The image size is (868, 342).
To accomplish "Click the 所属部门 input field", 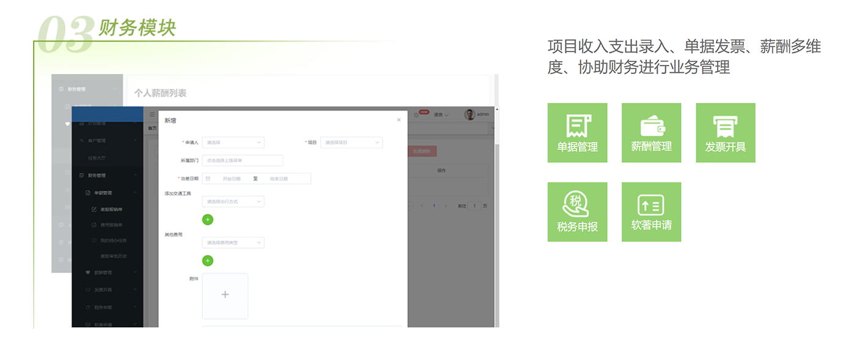I will click(242, 160).
